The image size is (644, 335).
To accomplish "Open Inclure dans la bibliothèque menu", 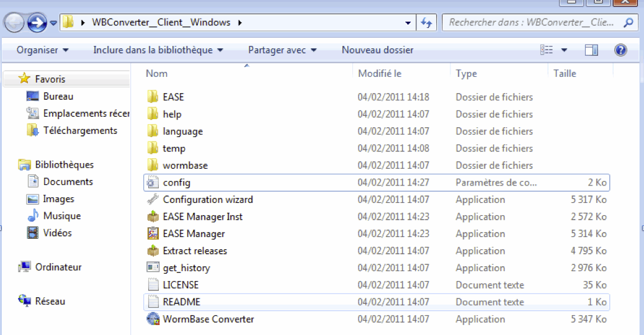I will [x=158, y=50].
